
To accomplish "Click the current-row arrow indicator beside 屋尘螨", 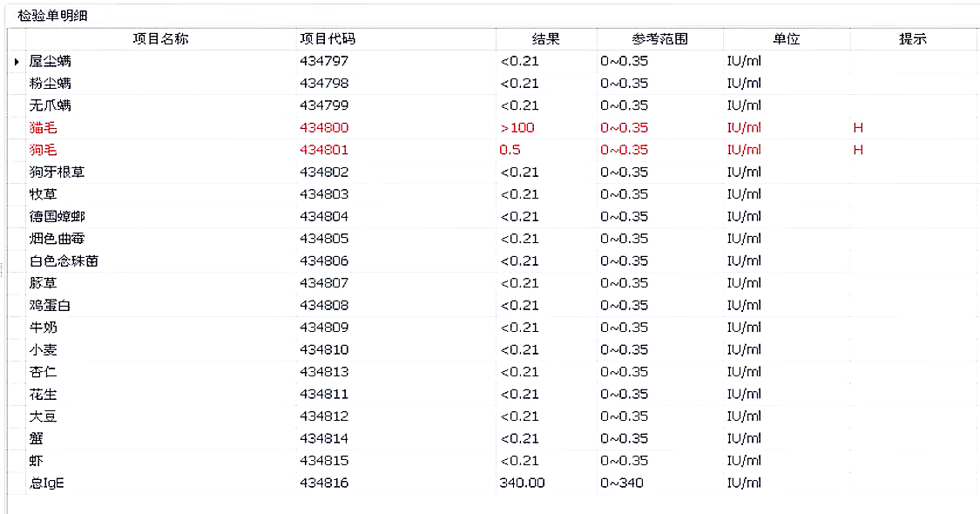I will pos(17,62).
